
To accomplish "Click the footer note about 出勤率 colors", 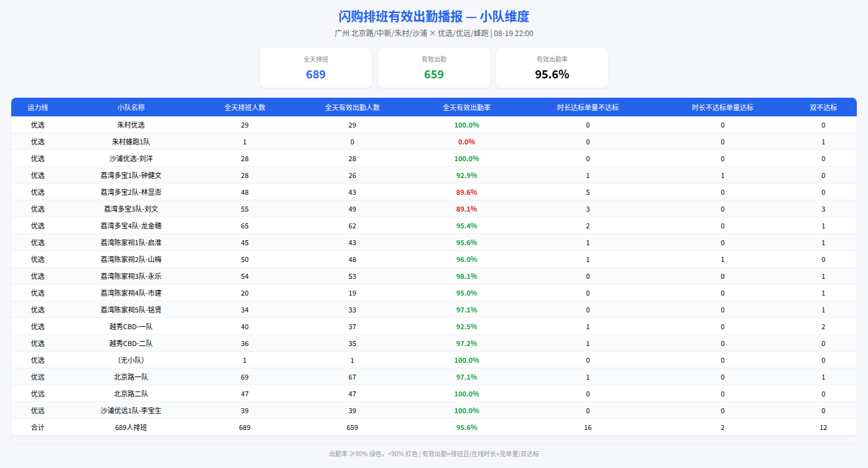I will (x=434, y=454).
